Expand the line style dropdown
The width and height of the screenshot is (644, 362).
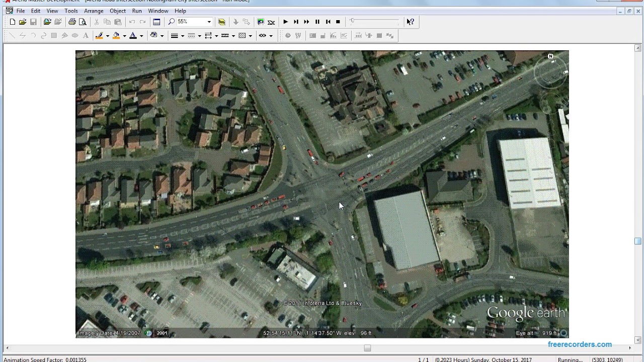coord(200,36)
